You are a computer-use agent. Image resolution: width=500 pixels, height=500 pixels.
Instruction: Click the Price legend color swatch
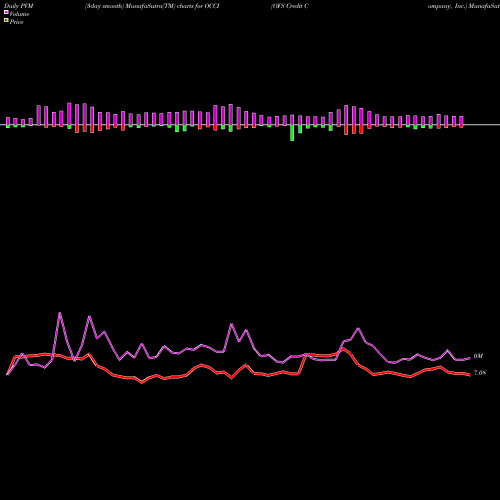6,21
